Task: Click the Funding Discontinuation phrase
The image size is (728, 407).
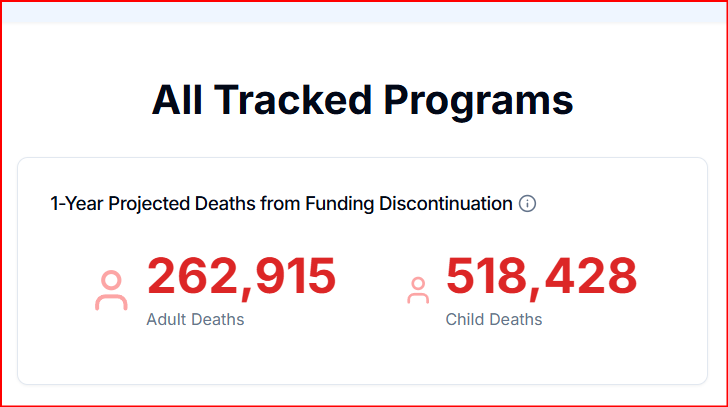Action: pos(409,204)
